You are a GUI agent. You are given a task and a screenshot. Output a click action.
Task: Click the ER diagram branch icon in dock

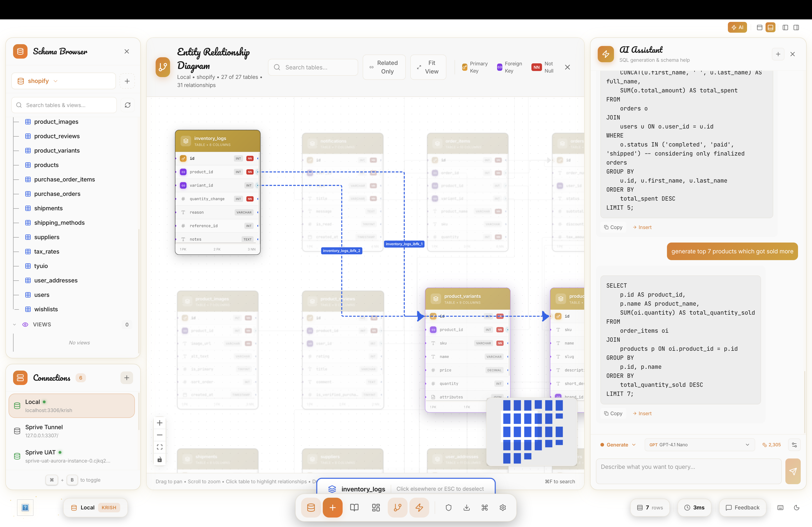[397, 508]
